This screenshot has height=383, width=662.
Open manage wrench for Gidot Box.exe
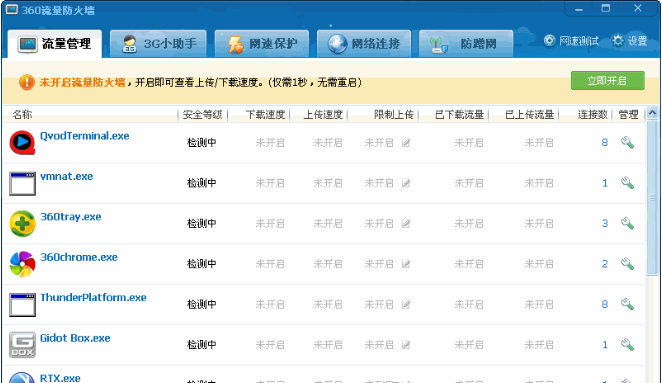coord(627,345)
